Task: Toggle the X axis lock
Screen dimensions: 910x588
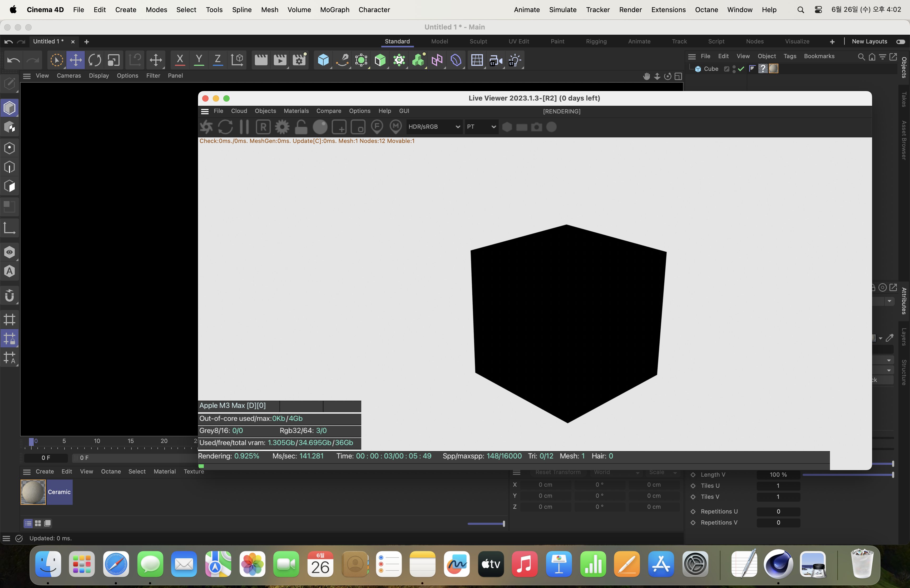Action: [180, 60]
